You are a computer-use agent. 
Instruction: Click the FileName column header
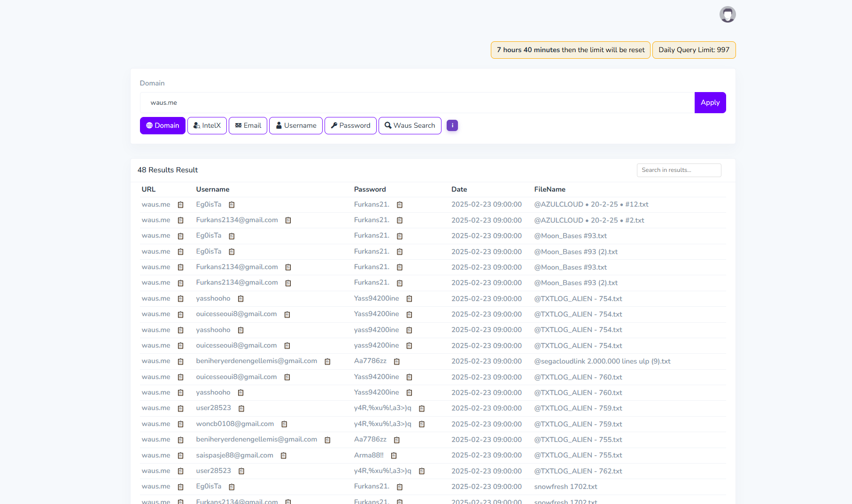tap(550, 189)
